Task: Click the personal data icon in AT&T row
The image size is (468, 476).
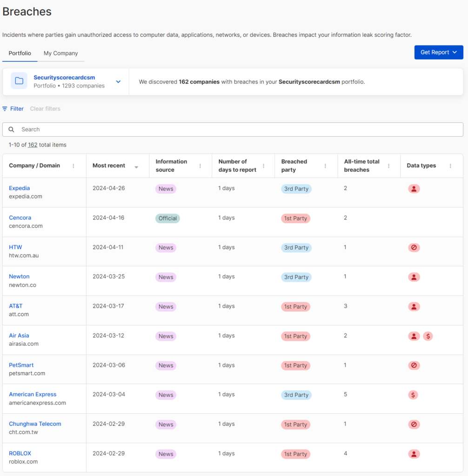Action: [414, 307]
